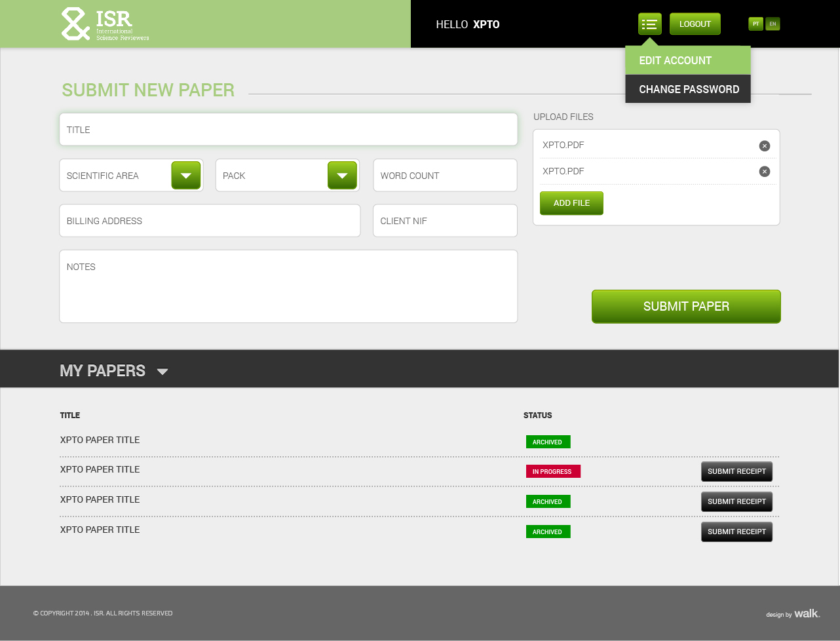Submit receipt for the in-progress paper
The image size is (840, 641).
pyautogui.click(x=736, y=471)
